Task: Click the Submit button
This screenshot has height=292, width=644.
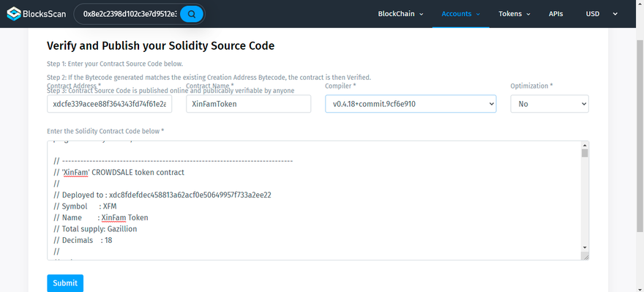Action: pyautogui.click(x=65, y=283)
